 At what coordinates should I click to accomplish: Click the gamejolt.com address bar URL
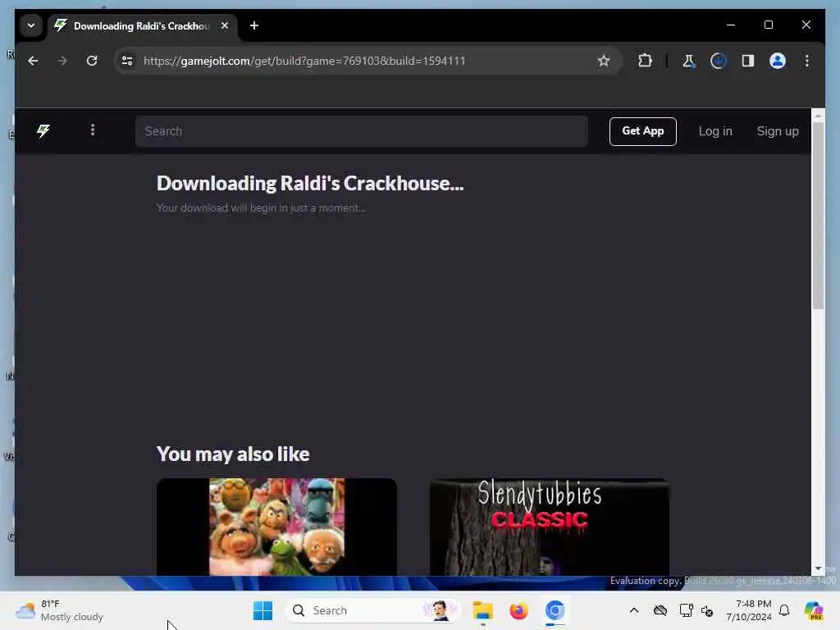304,61
